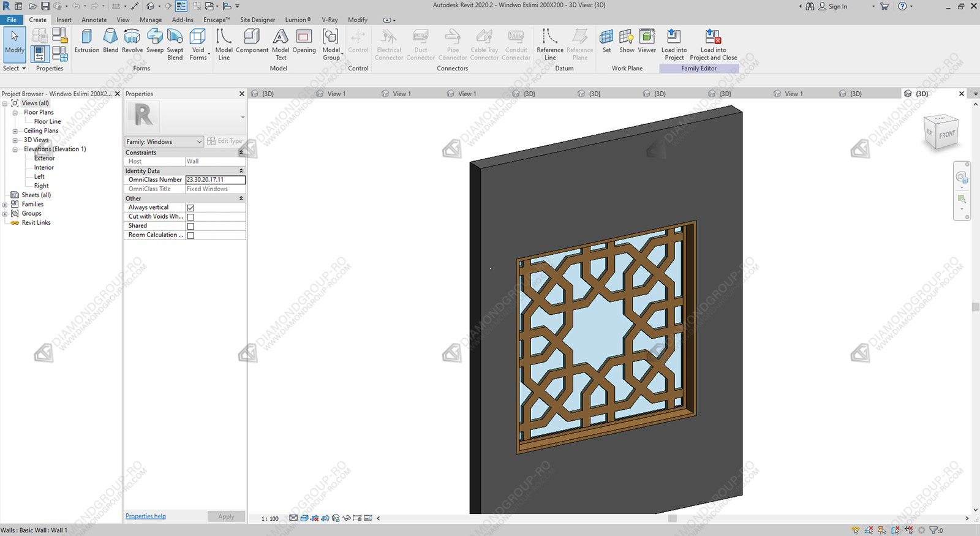Click the Edit Type button

coord(225,141)
